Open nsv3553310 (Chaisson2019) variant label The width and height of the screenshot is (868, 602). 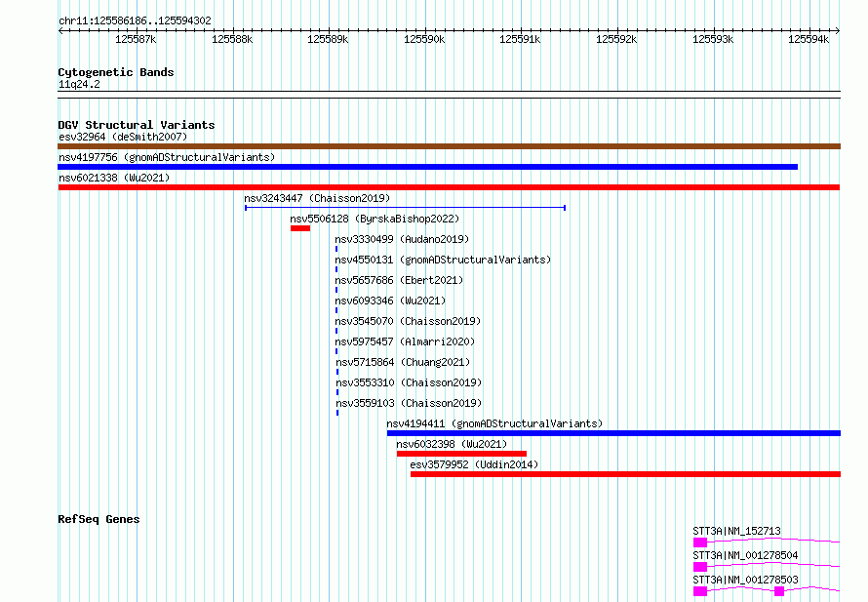coord(409,382)
